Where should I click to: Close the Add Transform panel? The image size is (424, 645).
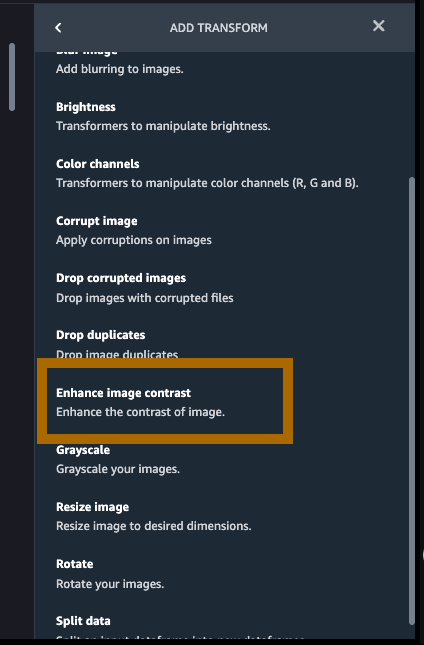(378, 26)
